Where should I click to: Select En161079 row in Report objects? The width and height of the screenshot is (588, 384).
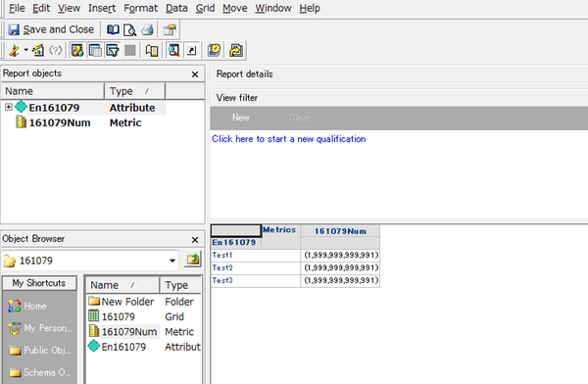84,108
